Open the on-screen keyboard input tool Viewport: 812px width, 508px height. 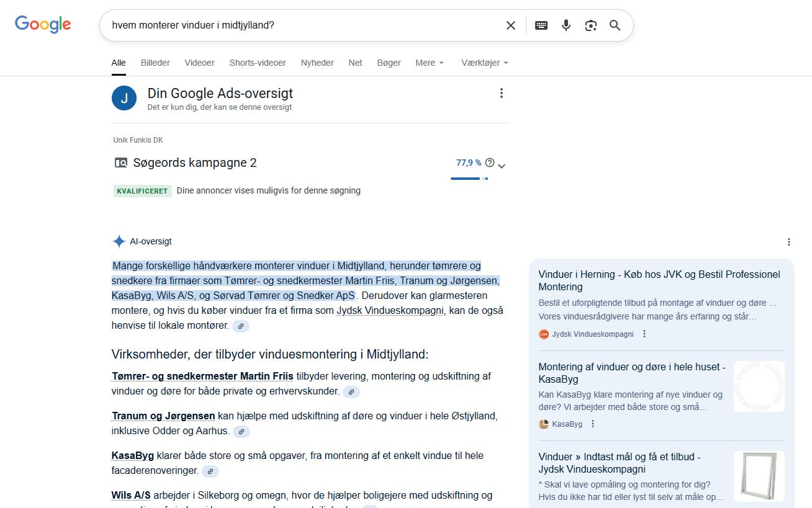(541, 25)
